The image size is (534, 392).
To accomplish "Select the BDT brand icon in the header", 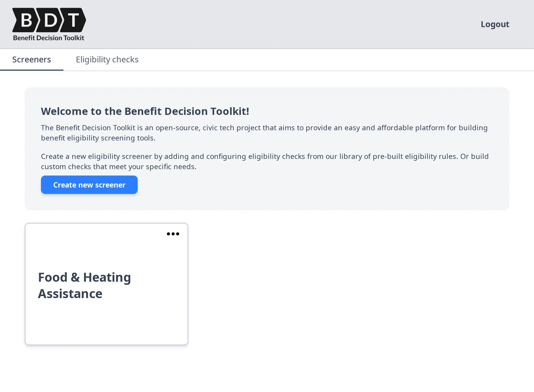I will 49,20.
